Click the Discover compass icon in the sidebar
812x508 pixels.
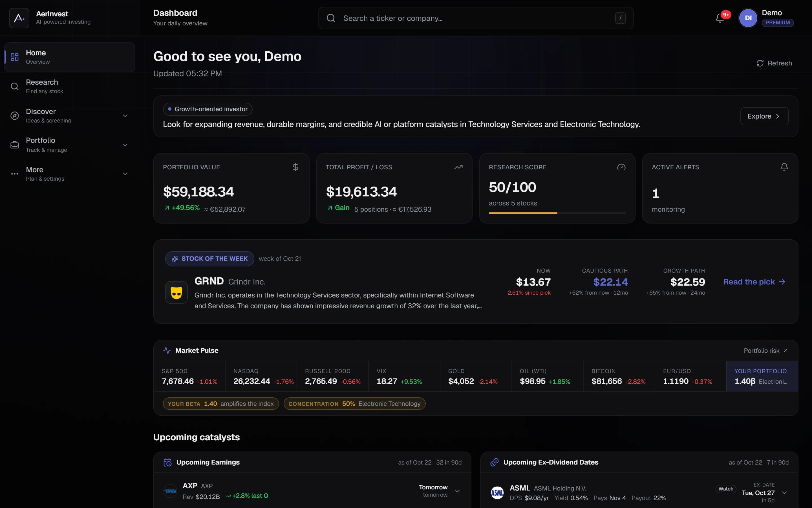[14, 116]
